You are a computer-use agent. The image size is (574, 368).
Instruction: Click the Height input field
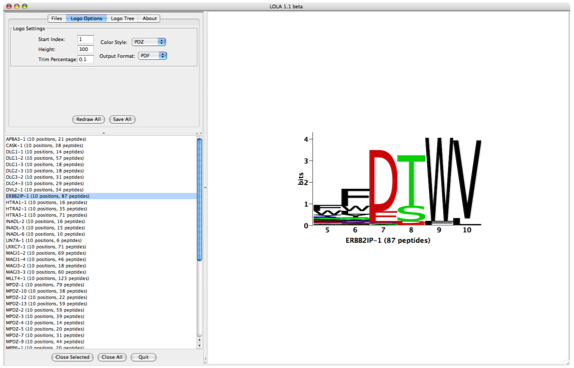click(85, 49)
